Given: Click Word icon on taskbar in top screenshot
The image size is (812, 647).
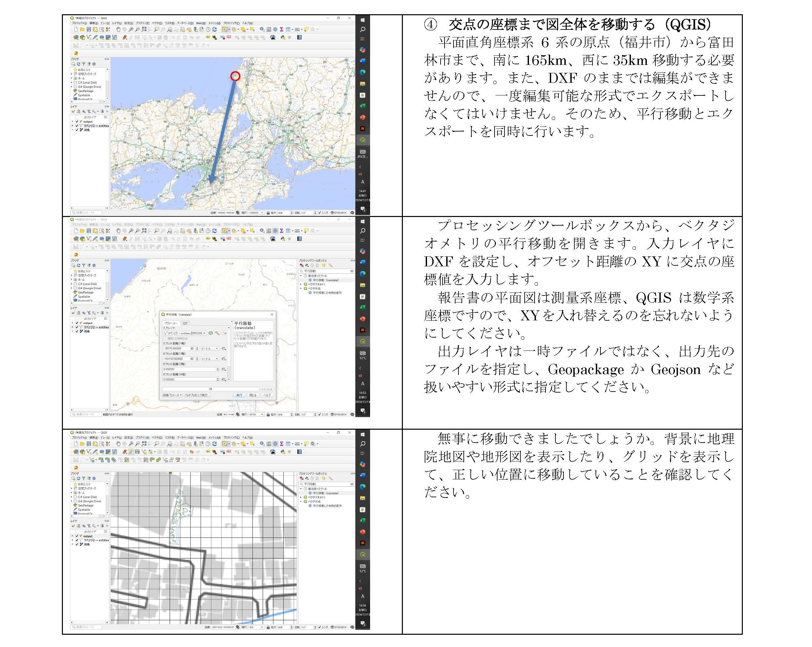Looking at the screenshot, I should point(362,61).
